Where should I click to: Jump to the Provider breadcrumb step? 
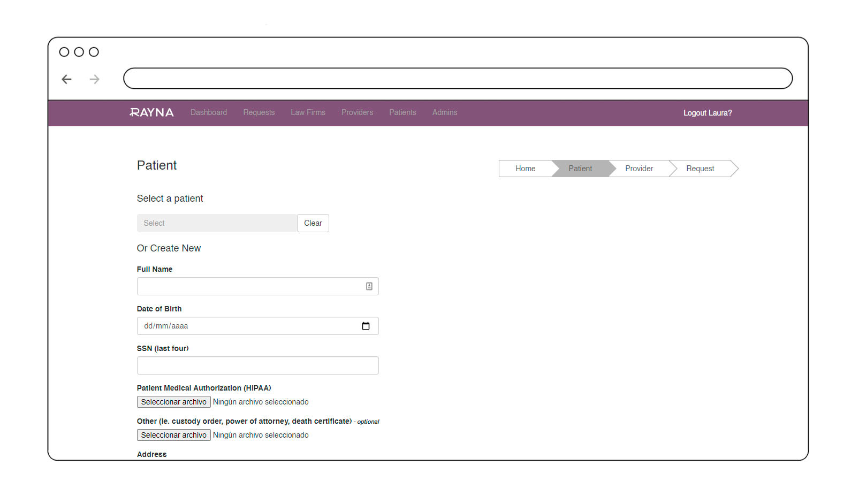[639, 169]
